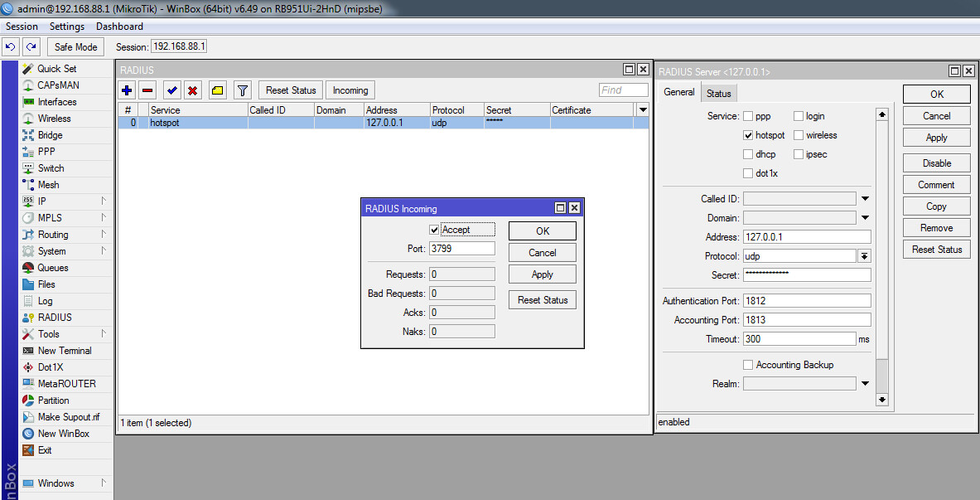
Task: Open the Protocol dropdown
Action: click(x=865, y=256)
